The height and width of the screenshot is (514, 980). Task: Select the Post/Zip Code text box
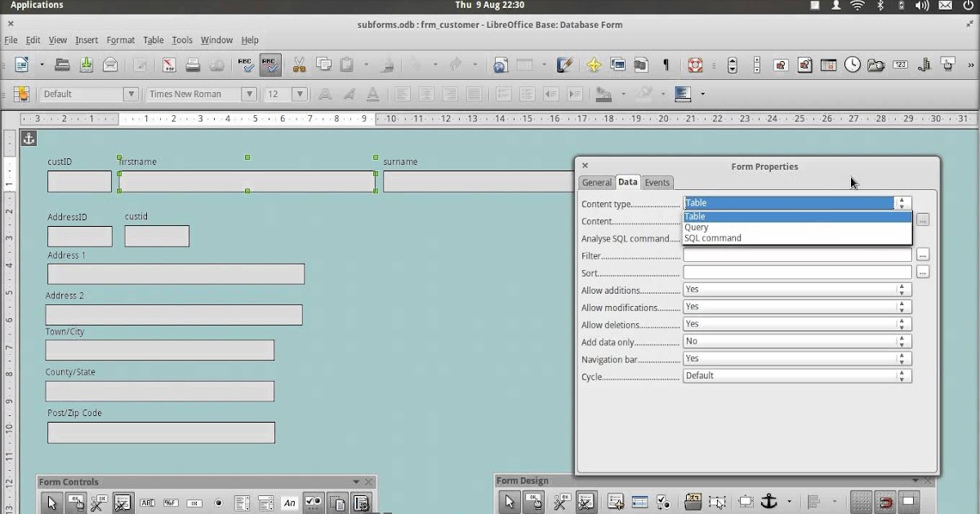click(x=161, y=432)
